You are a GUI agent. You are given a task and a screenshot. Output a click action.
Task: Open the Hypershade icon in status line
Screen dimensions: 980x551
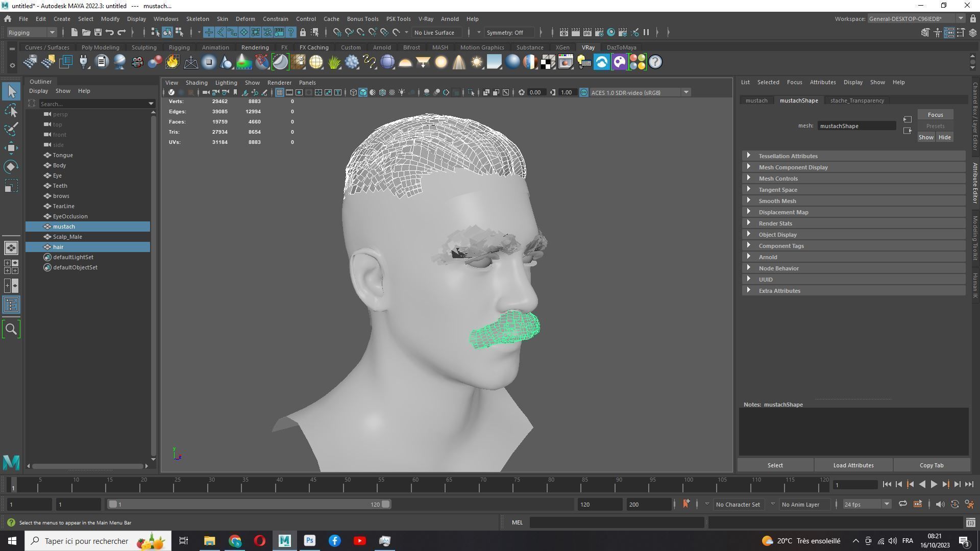coord(610,32)
